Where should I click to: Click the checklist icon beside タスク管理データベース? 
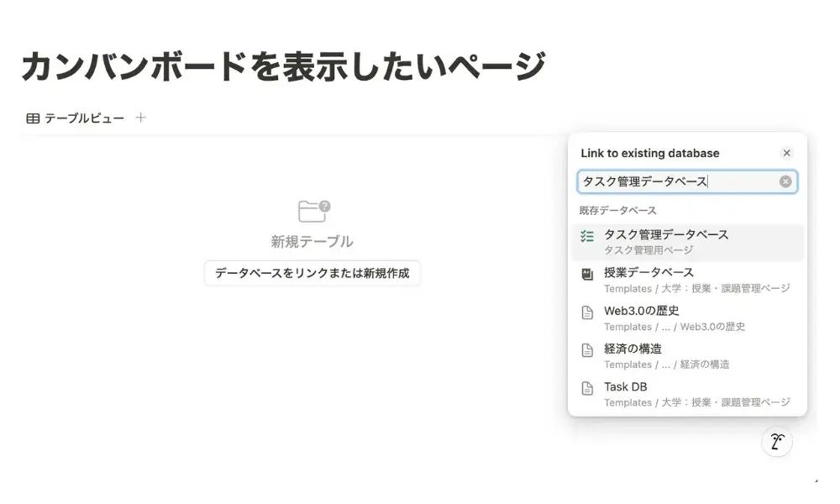tap(587, 236)
